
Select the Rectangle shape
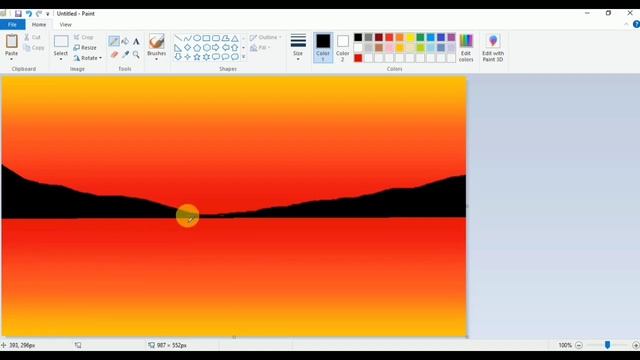coord(207,38)
